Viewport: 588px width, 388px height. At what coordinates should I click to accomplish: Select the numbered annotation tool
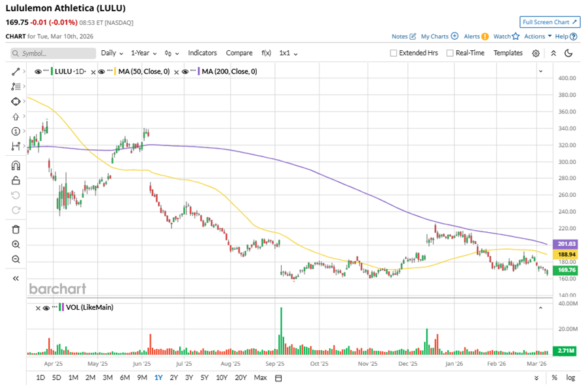pos(16,131)
